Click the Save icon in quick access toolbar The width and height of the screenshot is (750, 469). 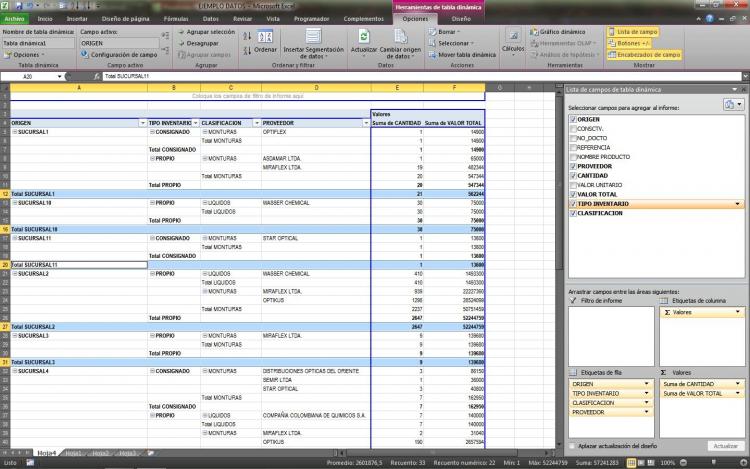19,6
